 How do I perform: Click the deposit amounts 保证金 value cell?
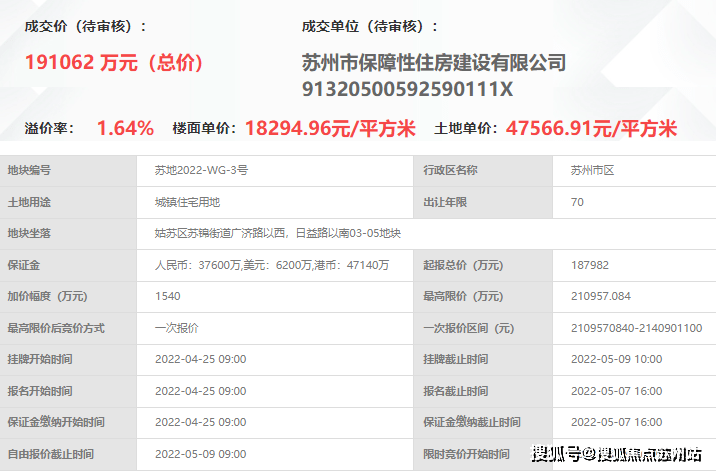tap(275, 265)
